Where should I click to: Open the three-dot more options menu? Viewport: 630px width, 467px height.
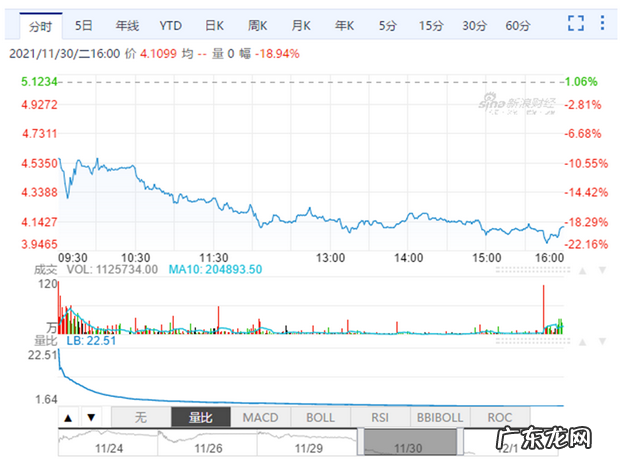(602, 23)
